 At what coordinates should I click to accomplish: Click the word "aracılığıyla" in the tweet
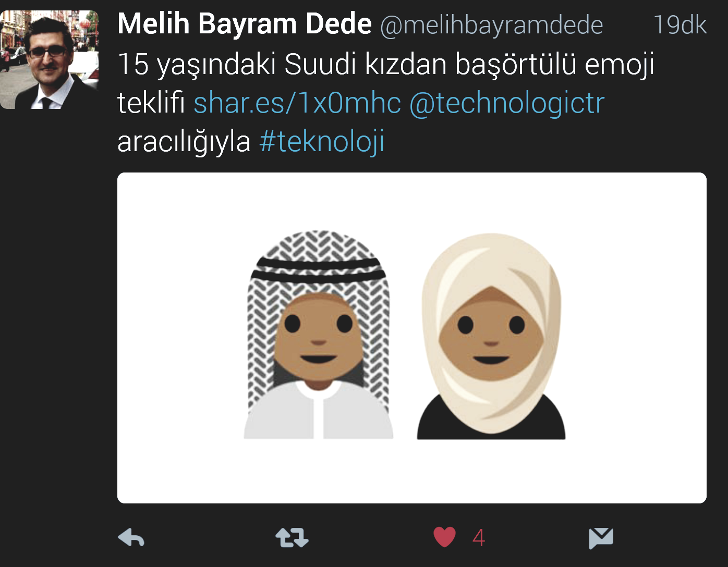coord(184,141)
